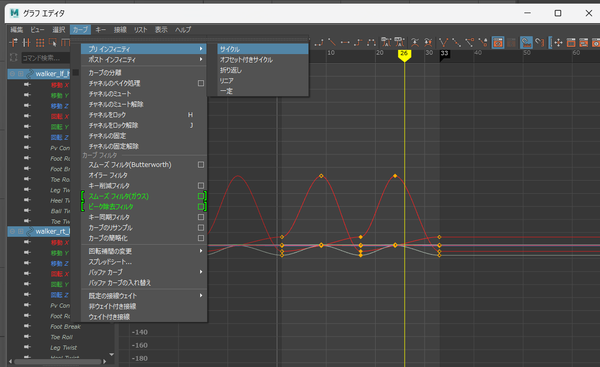
Task: Open the 回転補間の変更 submenu
Action: pyautogui.click(x=144, y=251)
